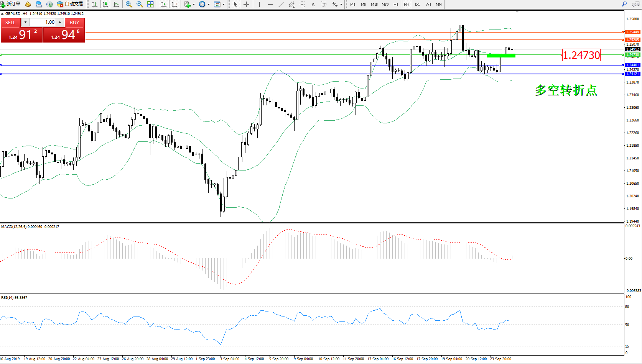Image resolution: width=642 pixels, height=364 pixels.
Task: Open a new order with 新订单
Action: click(x=11, y=4)
